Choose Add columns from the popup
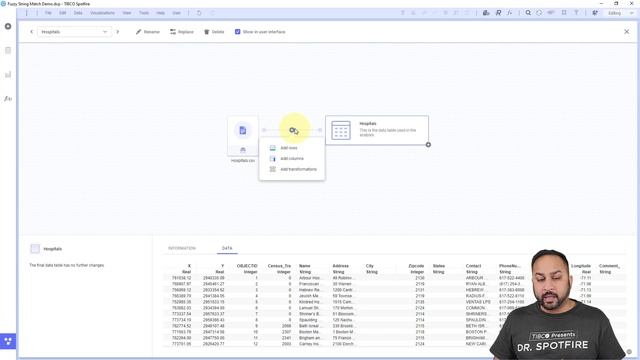This screenshot has height=360, width=640. click(292, 158)
